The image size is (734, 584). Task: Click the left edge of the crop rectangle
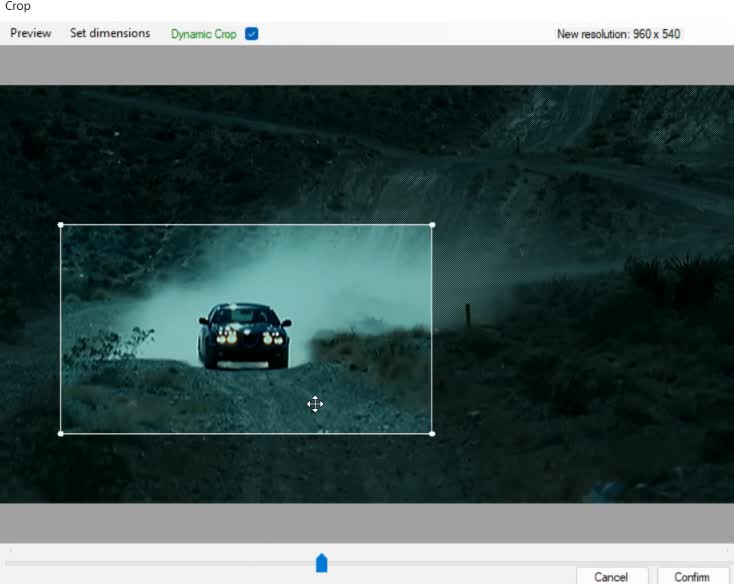click(x=61, y=329)
